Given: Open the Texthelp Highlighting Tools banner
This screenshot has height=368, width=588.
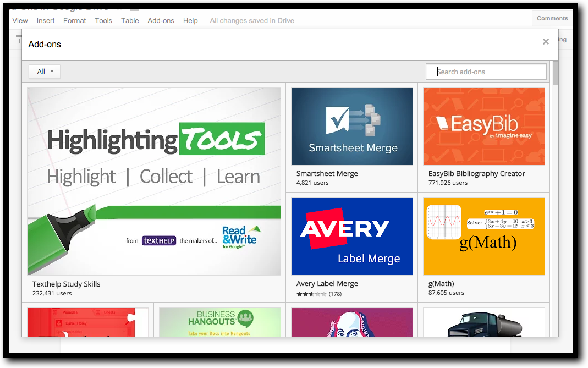Looking at the screenshot, I should pyautogui.click(x=154, y=182).
